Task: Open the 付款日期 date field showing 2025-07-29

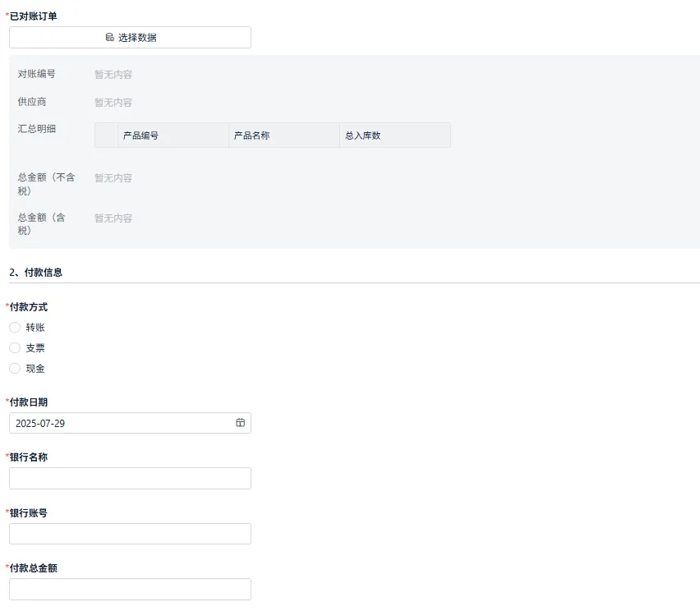Action: coord(130,423)
